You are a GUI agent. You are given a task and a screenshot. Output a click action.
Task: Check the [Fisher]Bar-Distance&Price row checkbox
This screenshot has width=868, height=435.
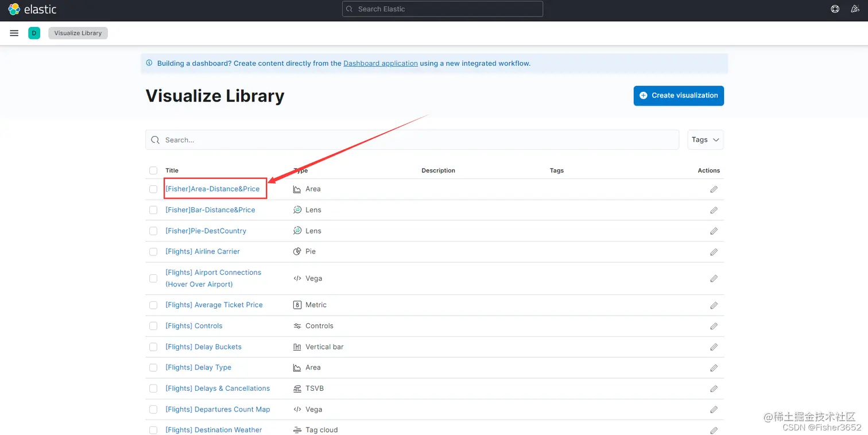[x=153, y=210]
